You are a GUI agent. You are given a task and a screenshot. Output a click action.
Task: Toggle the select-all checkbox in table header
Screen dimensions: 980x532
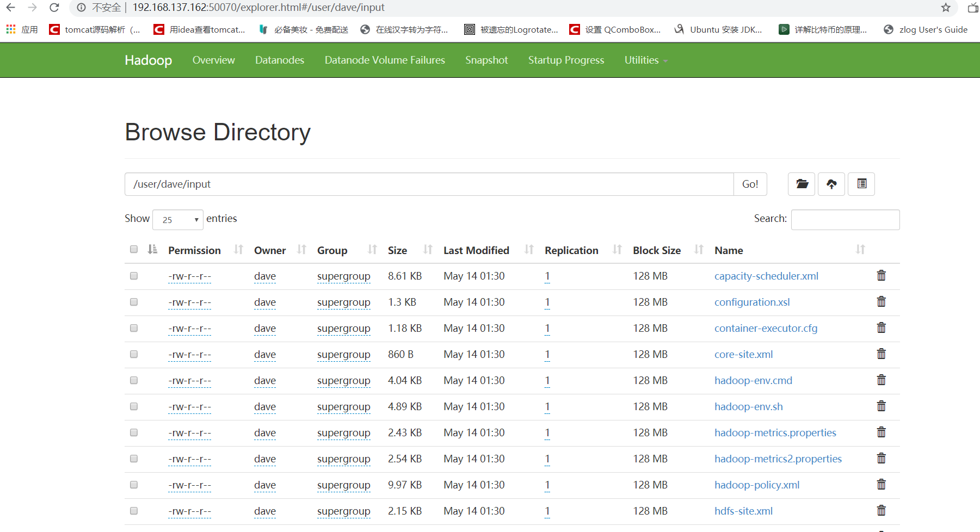pyautogui.click(x=134, y=249)
